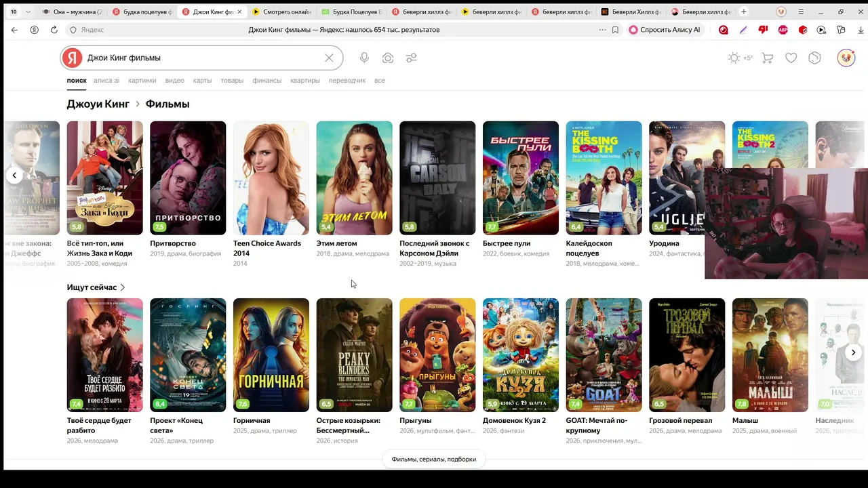The image size is (868, 488).
Task: Click the search field with Джои Кинг фильмы
Action: pyautogui.click(x=202, y=58)
